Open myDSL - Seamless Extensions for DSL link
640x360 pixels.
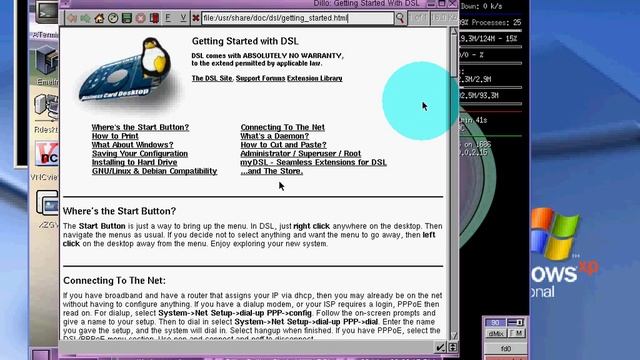click(313, 162)
